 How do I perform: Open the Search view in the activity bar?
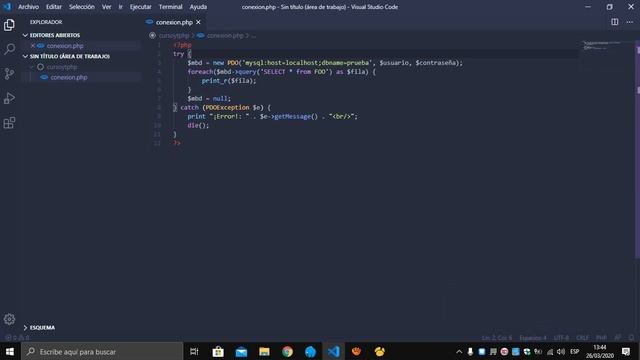coord(9,49)
